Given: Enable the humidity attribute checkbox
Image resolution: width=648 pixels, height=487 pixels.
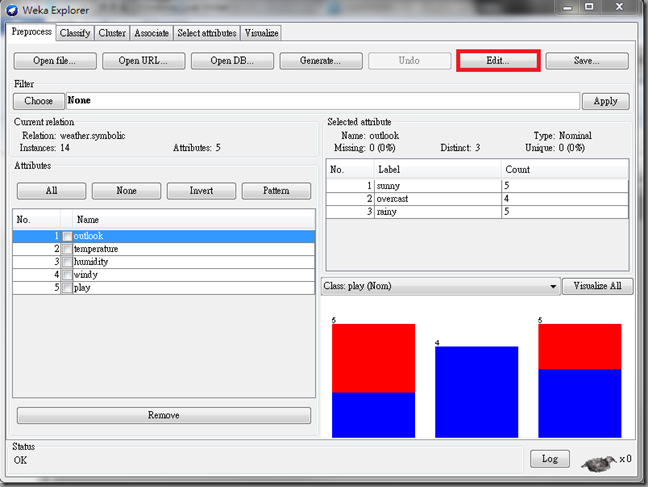Looking at the screenshot, I should (x=67, y=262).
